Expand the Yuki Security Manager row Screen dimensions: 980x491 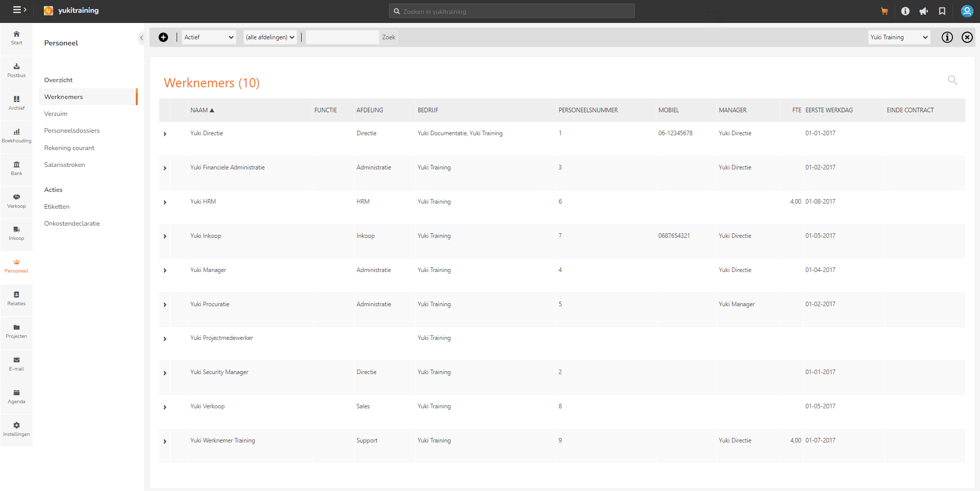click(165, 374)
